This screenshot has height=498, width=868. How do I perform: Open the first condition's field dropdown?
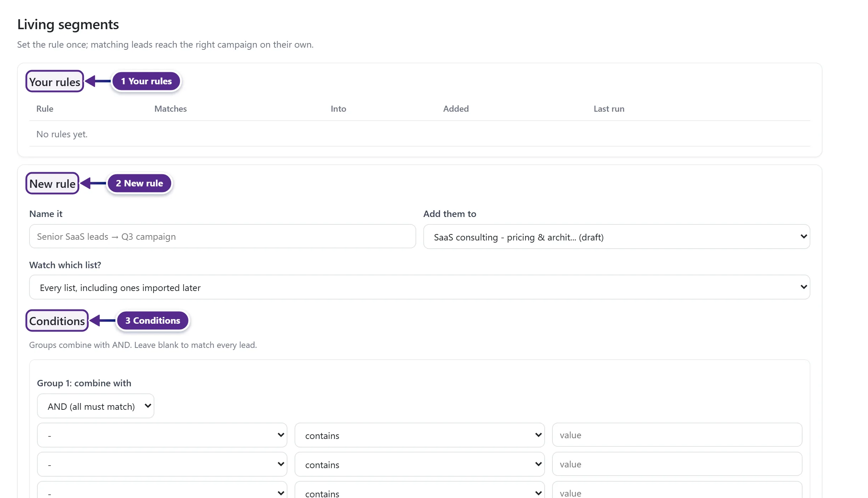click(162, 435)
